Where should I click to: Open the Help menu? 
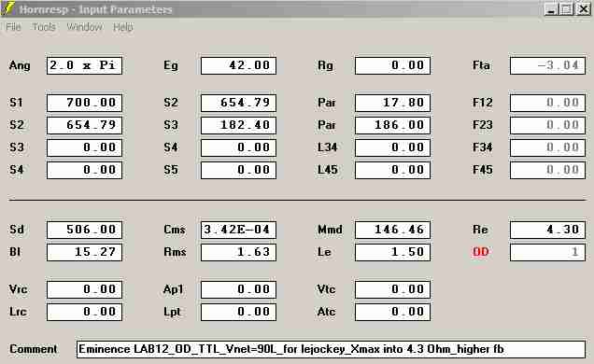click(123, 27)
